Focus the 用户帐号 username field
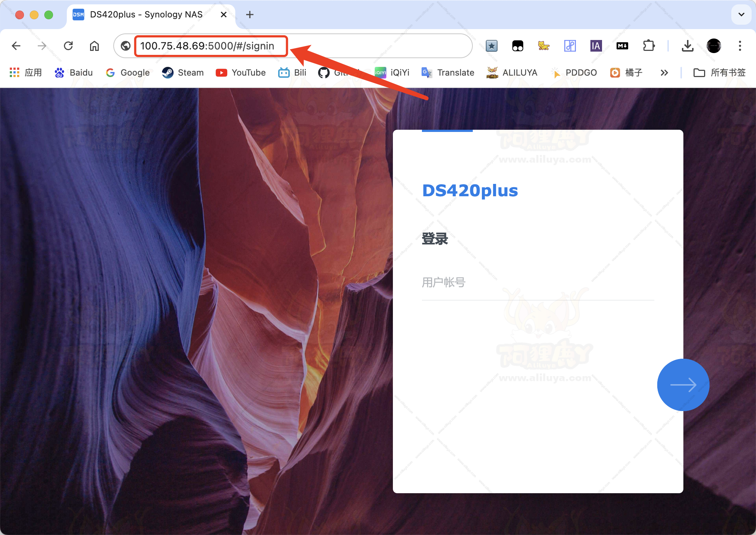This screenshot has width=756, height=535. tap(538, 283)
